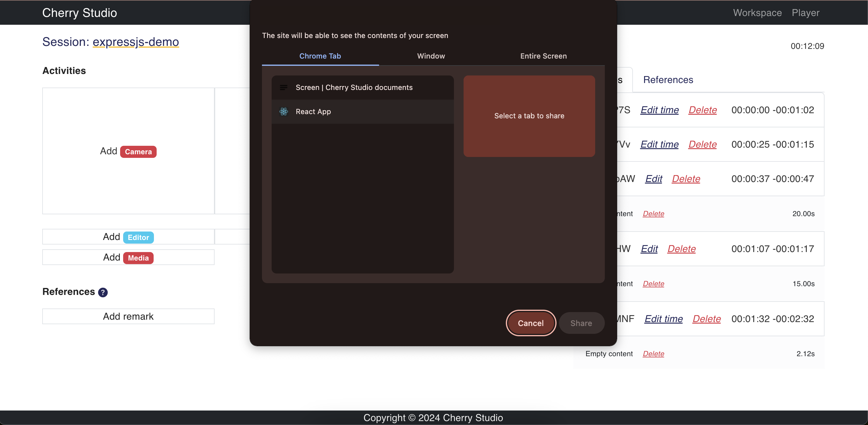The width and height of the screenshot is (868, 425).
Task: Delete the 2.12s Empty content row
Action: click(x=653, y=354)
